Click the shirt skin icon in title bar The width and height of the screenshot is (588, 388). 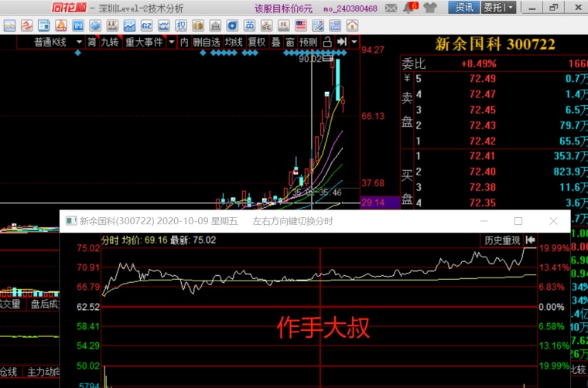(x=430, y=8)
